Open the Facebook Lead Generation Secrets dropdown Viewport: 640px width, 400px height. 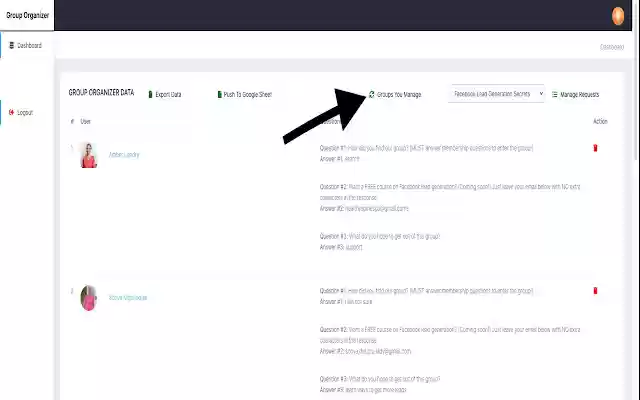click(x=496, y=94)
